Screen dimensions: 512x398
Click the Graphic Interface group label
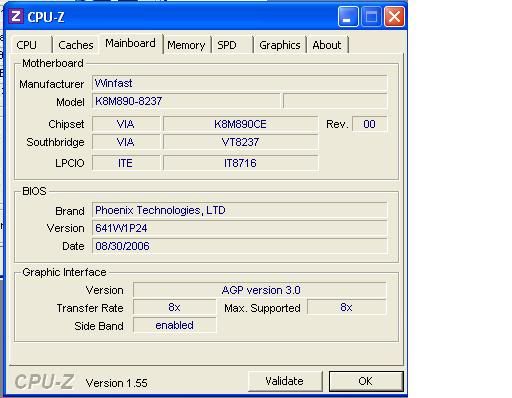pyautogui.click(x=64, y=272)
